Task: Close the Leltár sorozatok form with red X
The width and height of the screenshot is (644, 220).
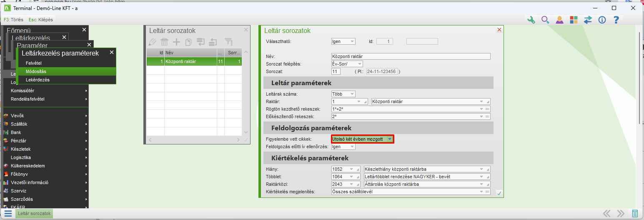Action: (499, 30)
